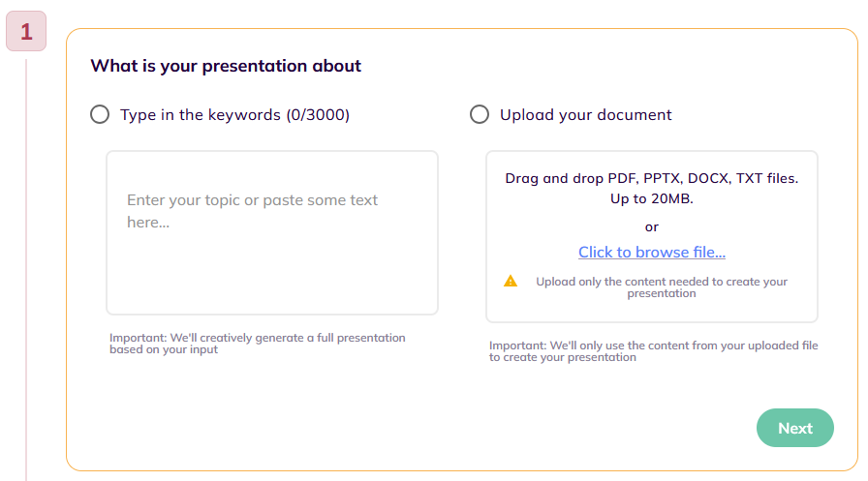The image size is (868, 481).
Task: Click the 'or' separator in upload box
Action: pos(651,227)
